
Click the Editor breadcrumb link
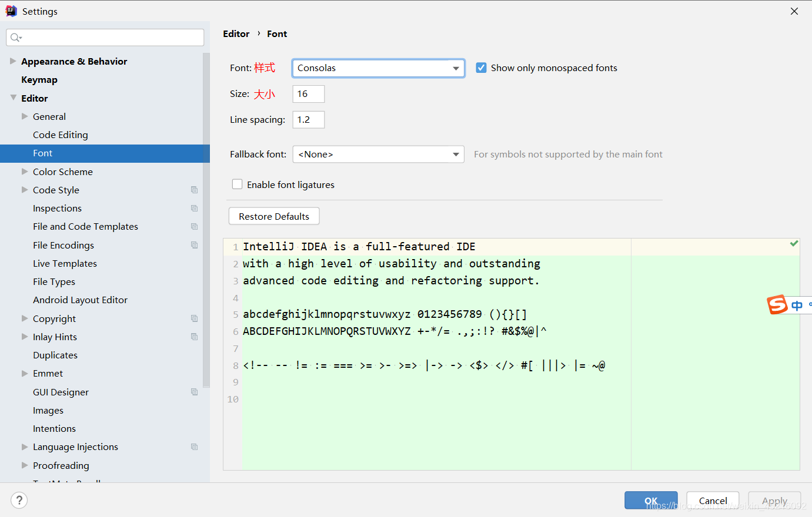click(236, 34)
